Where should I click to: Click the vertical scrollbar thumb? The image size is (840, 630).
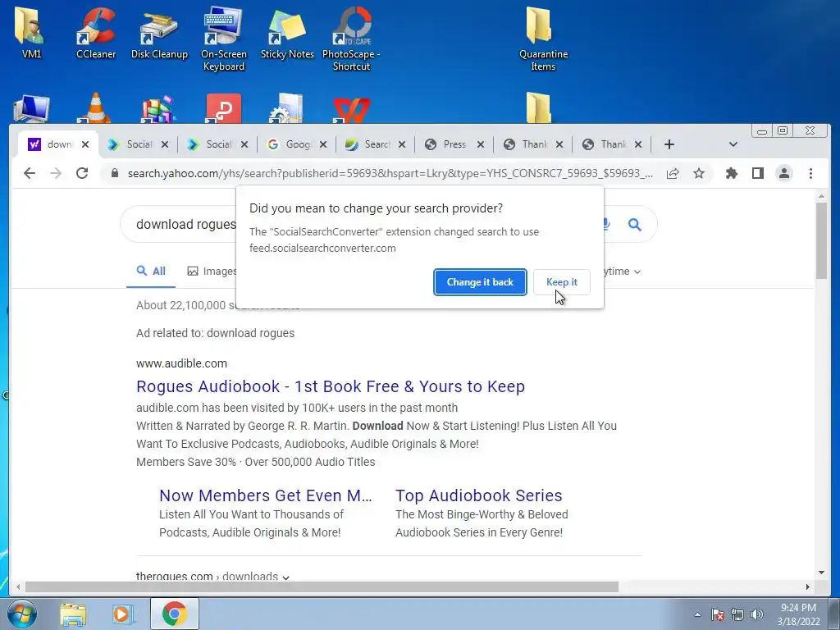[x=821, y=241]
